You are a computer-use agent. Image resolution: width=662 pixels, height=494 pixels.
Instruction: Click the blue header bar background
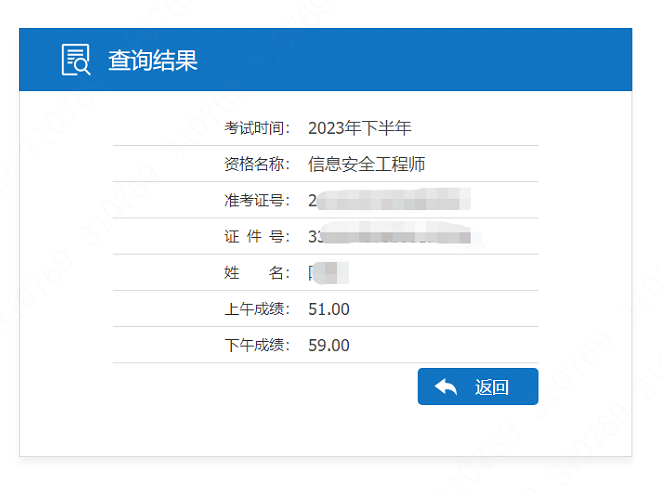coord(414,60)
